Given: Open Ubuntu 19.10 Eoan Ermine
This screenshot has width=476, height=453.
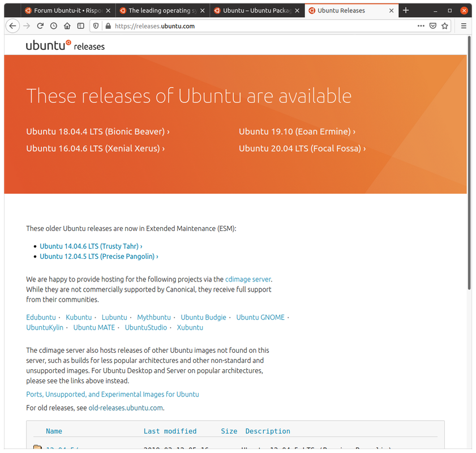Looking at the screenshot, I should pos(297,131).
